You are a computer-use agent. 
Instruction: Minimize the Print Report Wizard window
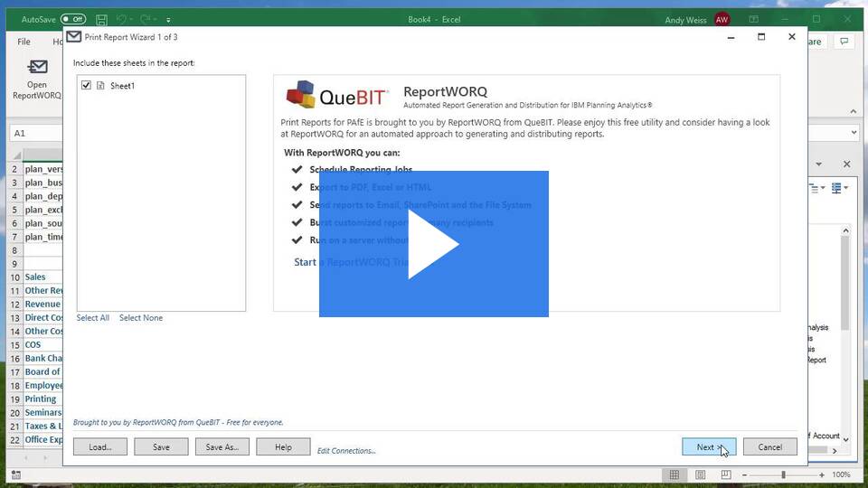pos(731,37)
